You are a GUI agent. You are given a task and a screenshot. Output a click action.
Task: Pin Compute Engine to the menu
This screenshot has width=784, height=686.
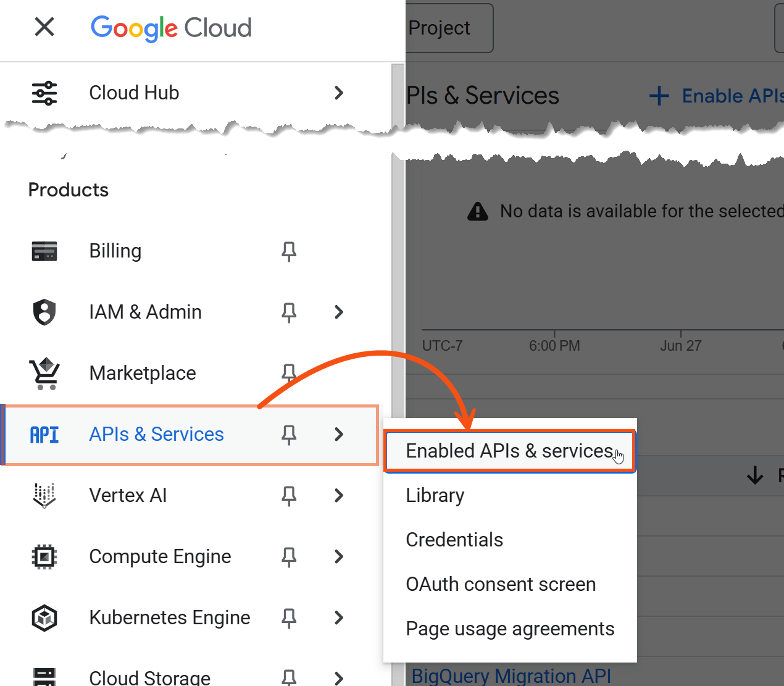click(289, 557)
